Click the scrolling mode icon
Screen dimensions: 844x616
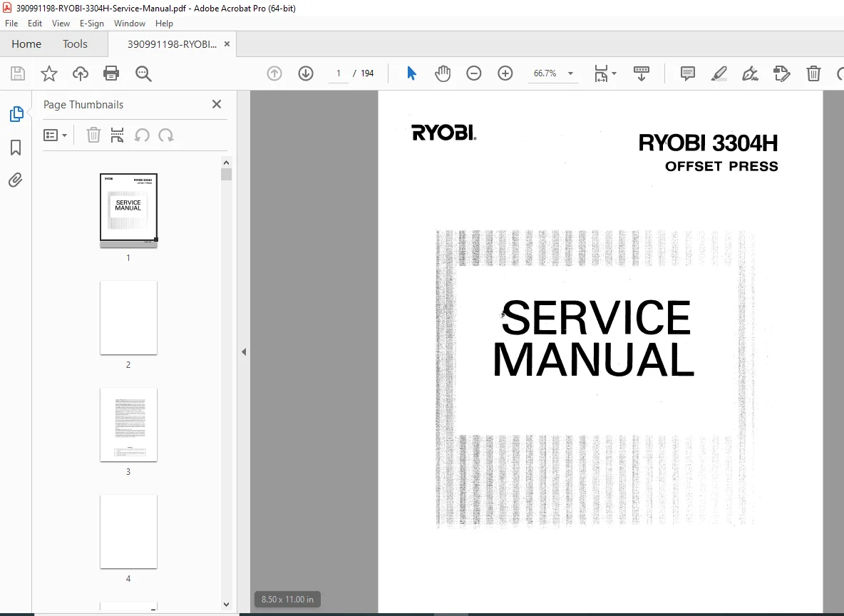click(x=641, y=73)
